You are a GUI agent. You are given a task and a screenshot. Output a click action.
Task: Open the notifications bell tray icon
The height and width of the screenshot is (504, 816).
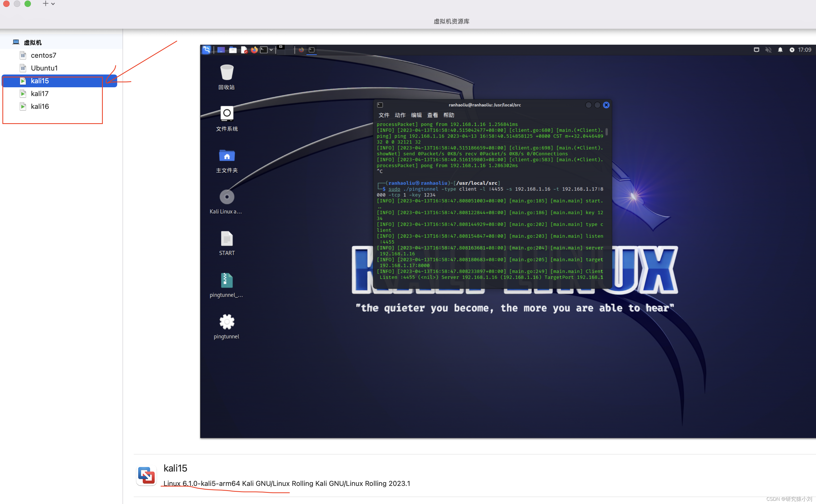780,50
